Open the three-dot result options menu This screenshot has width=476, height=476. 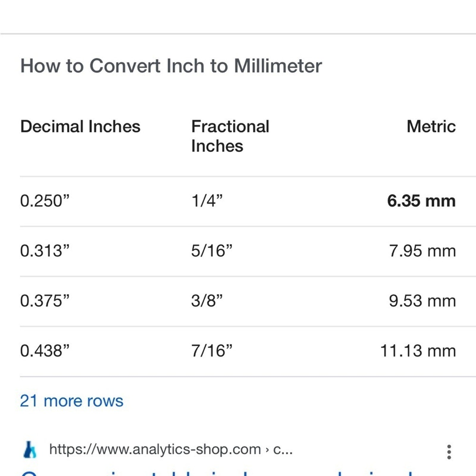(x=449, y=452)
